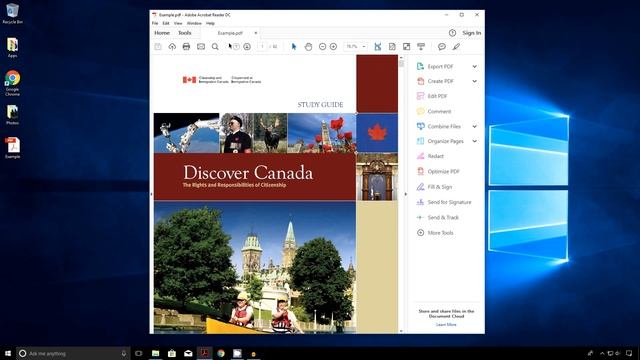
Task: Open the Window menu
Action: point(194,23)
